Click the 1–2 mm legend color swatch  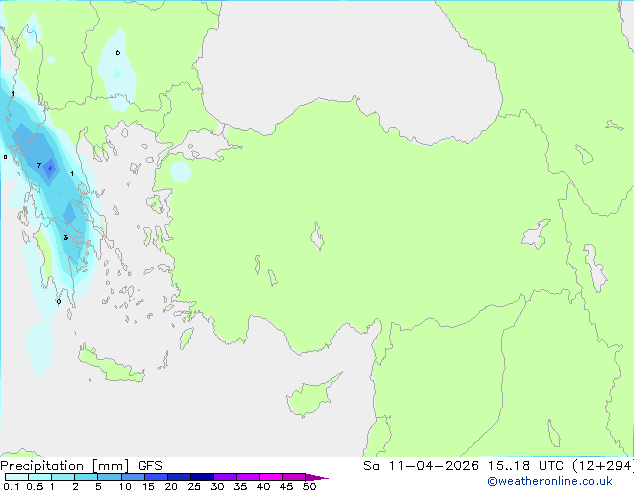tap(63, 477)
